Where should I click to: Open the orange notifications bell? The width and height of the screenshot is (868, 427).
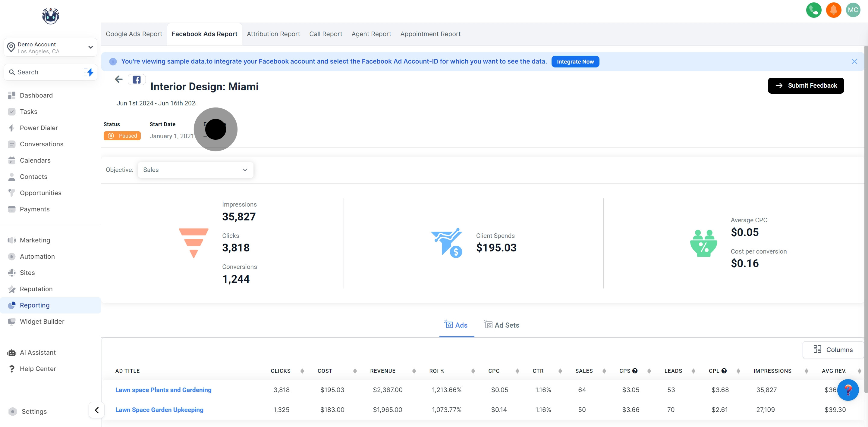coord(833,10)
